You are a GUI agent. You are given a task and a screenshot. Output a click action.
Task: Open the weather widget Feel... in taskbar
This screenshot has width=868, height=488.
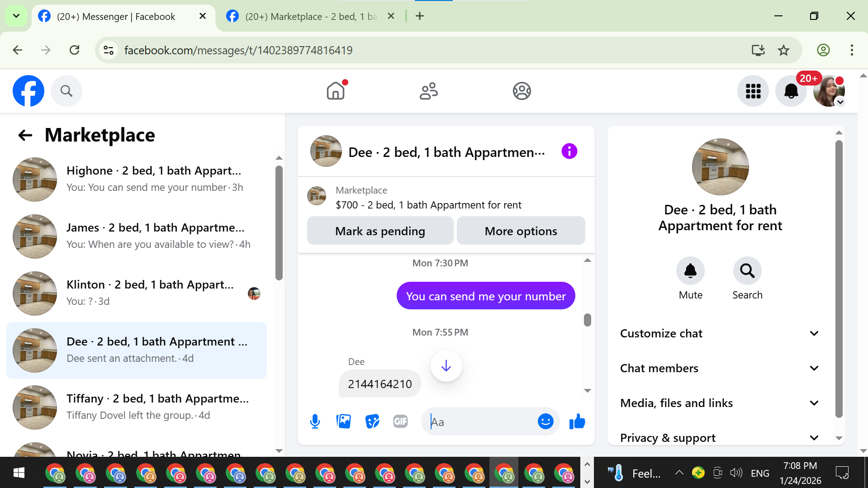pyautogui.click(x=635, y=473)
